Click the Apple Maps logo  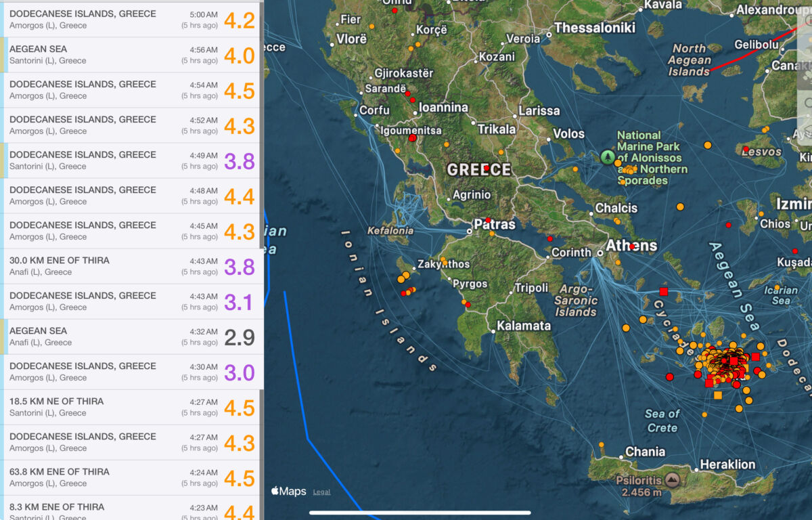[x=289, y=492]
